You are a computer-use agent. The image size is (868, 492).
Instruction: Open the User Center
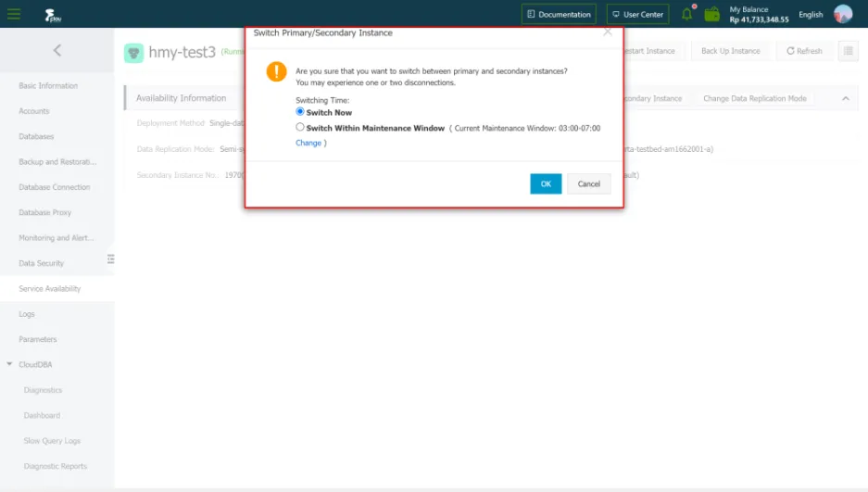[x=637, y=15]
